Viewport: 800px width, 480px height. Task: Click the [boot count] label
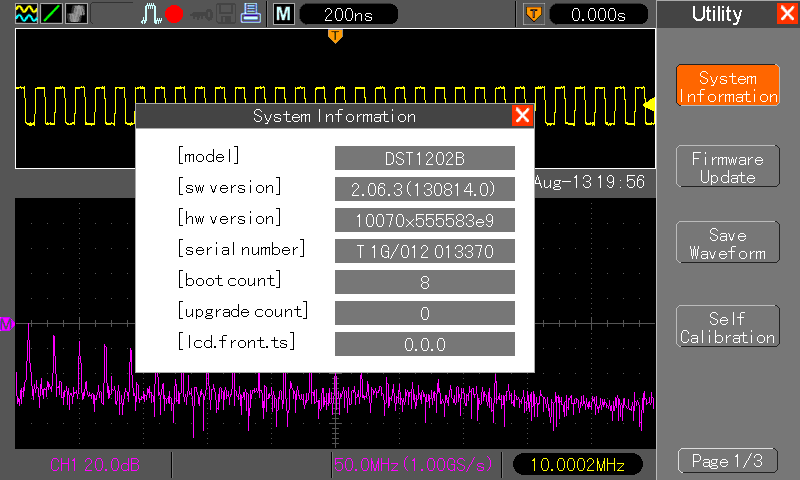(x=229, y=280)
